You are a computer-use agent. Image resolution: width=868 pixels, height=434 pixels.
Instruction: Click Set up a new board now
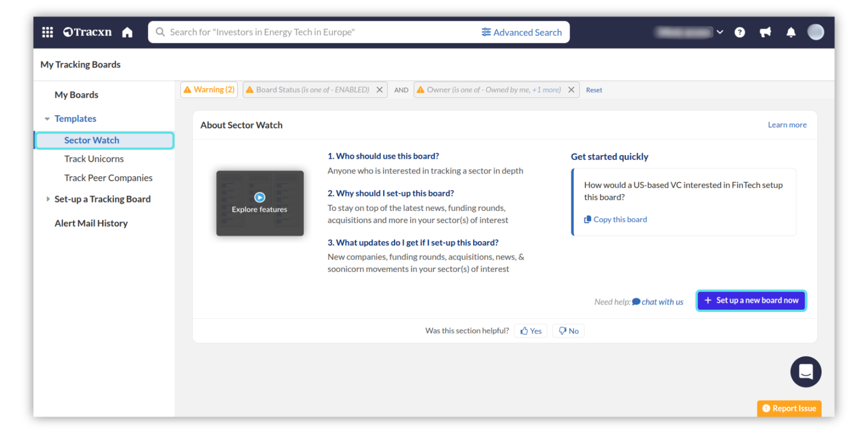751,301
